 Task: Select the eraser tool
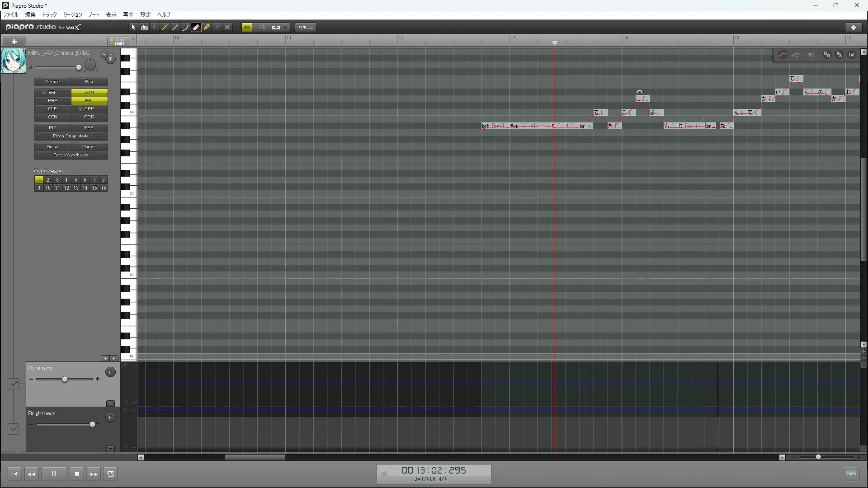click(196, 28)
